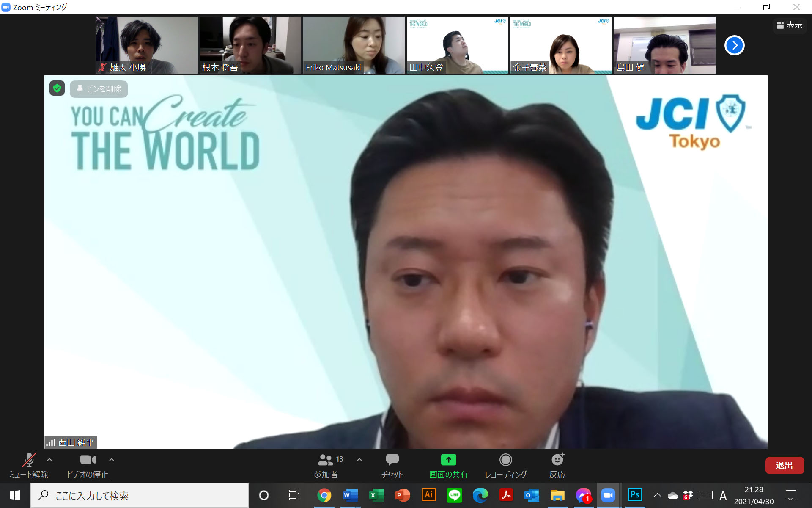Open LINE app in the taskbar
Screen dimensions: 812x508
pos(454,495)
